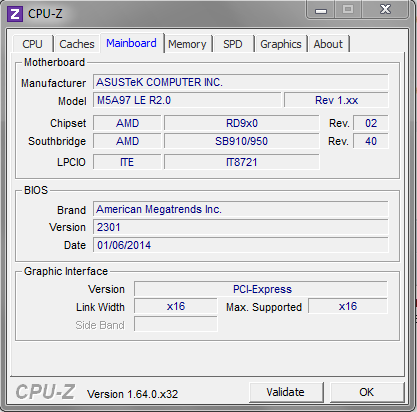417x412 pixels.
Task: Click the BIOS date 01/06/2014
Action: pyautogui.click(x=241, y=245)
